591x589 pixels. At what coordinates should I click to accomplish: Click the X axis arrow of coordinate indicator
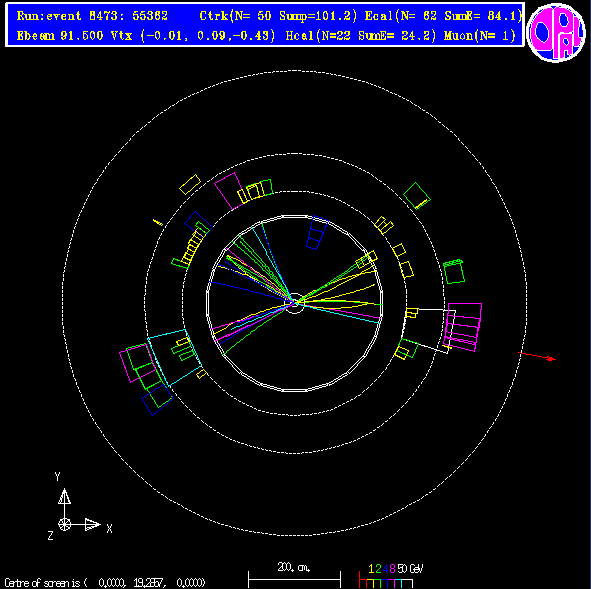pyautogui.click(x=92, y=524)
